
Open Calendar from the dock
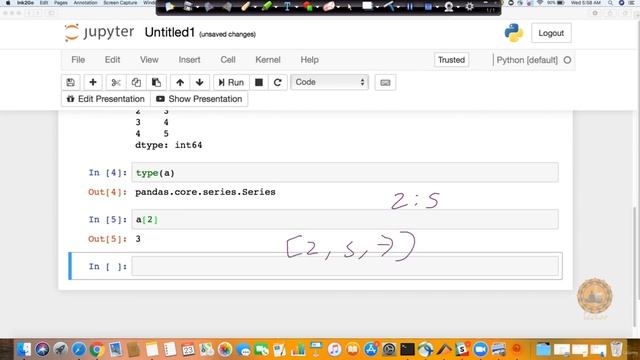coord(188,349)
